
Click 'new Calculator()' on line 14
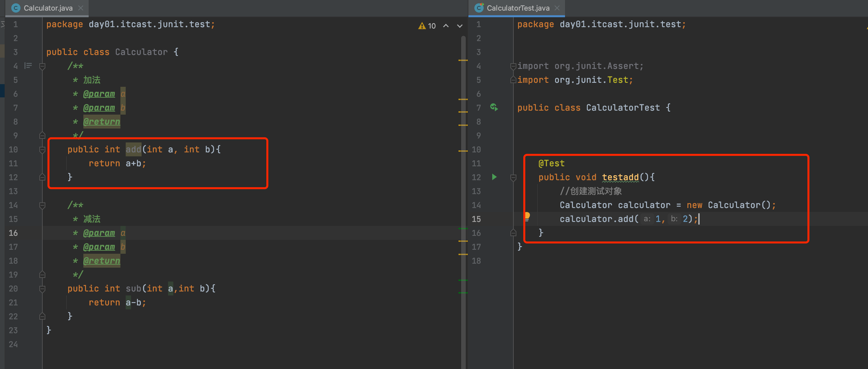[x=728, y=205]
